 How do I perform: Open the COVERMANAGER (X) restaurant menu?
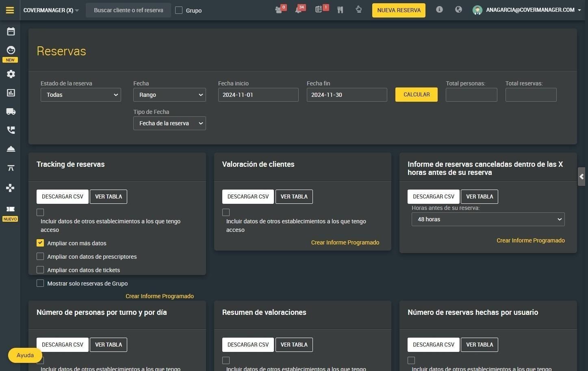(51, 10)
